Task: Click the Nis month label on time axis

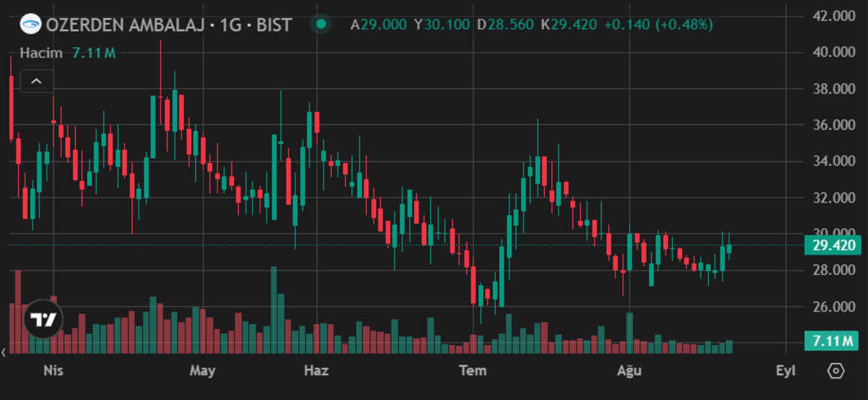Action: click(54, 370)
